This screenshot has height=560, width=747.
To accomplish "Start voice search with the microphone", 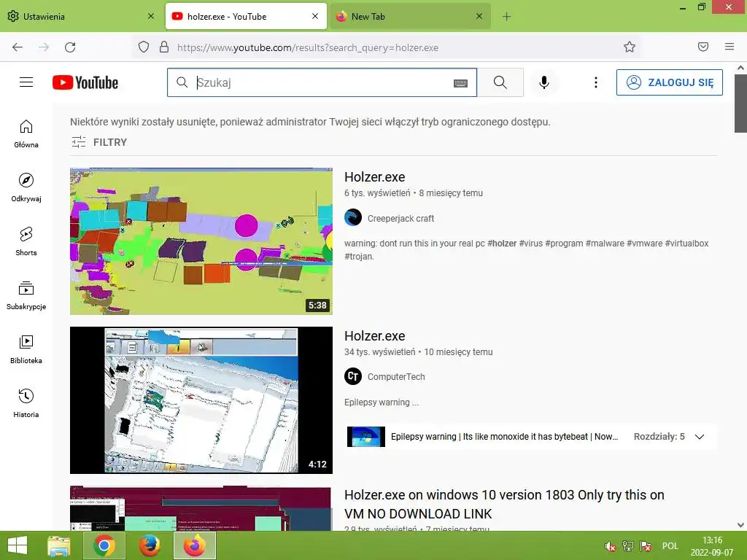I will pyautogui.click(x=544, y=82).
